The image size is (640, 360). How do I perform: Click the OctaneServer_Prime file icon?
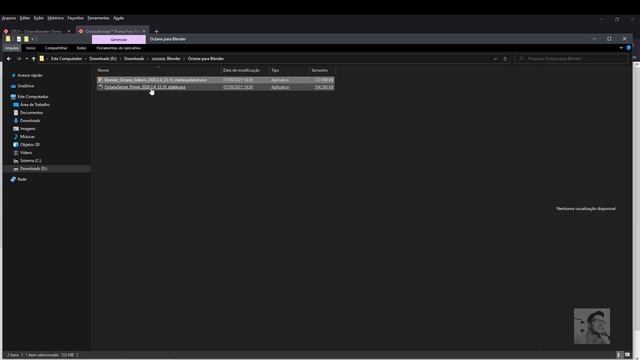coord(100,87)
